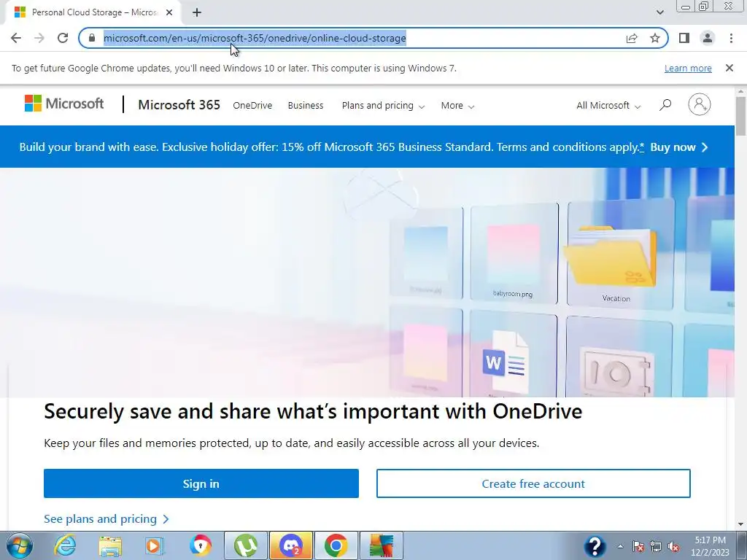747x560 pixels.
Task: Click Create free account button
Action: coord(533,483)
